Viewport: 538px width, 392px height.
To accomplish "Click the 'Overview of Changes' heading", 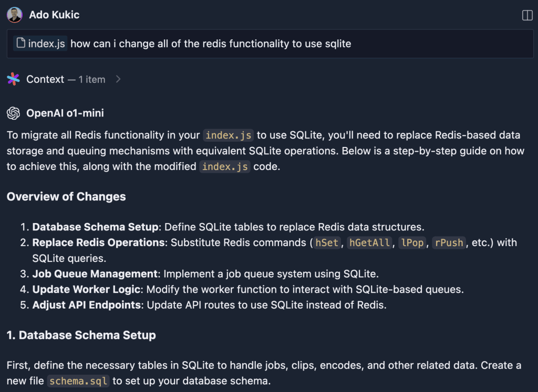I will point(66,197).
